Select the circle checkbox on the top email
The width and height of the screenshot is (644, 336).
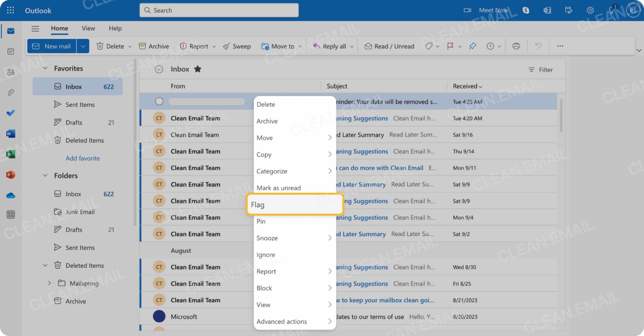point(159,102)
